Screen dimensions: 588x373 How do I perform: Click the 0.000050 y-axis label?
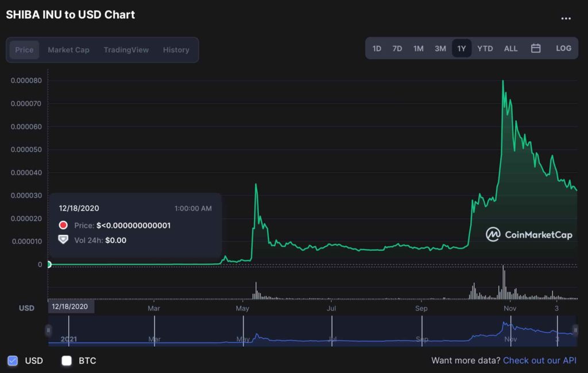pyautogui.click(x=26, y=150)
